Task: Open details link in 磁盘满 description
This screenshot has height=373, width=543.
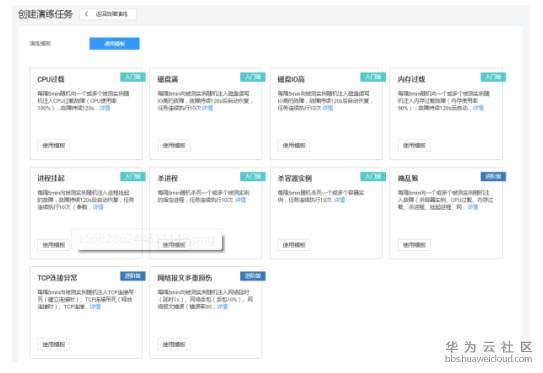Action: (x=207, y=108)
